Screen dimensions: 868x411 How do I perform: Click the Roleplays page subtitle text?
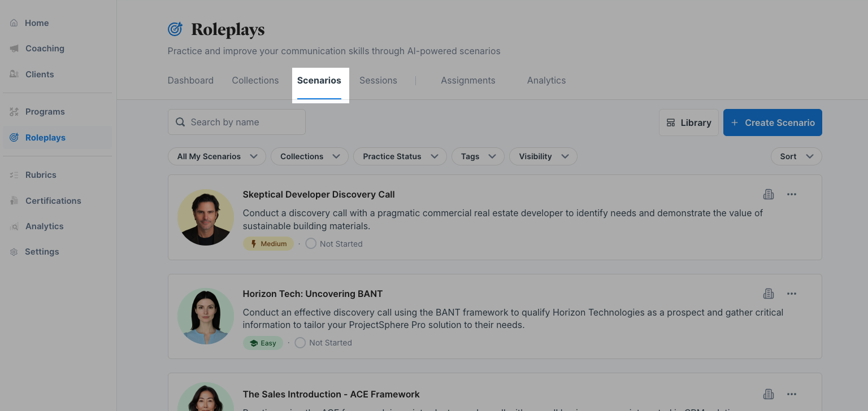pyautogui.click(x=334, y=51)
